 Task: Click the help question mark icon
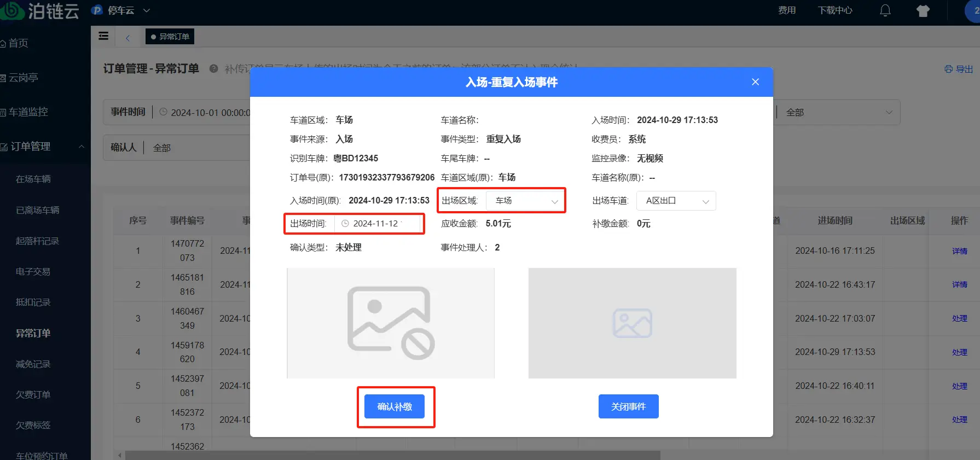tap(214, 69)
